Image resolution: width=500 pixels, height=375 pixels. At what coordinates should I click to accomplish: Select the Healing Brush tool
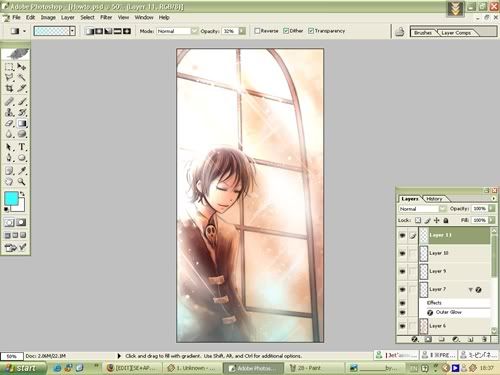click(x=9, y=101)
